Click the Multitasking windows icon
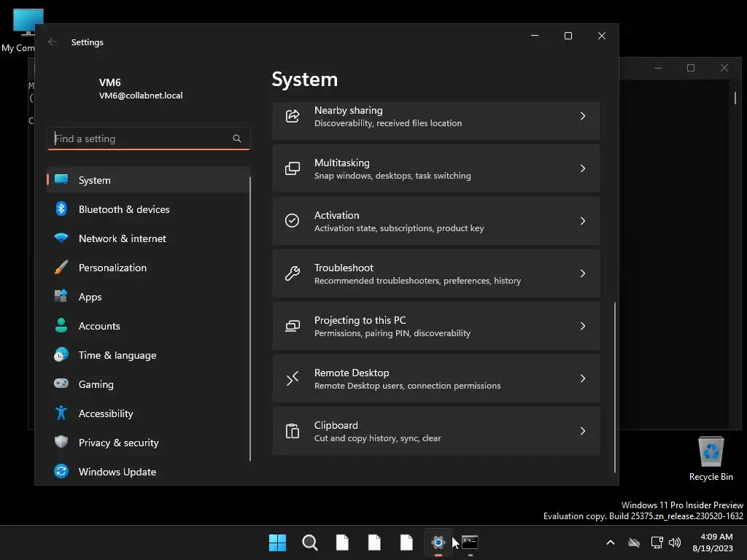 click(292, 168)
